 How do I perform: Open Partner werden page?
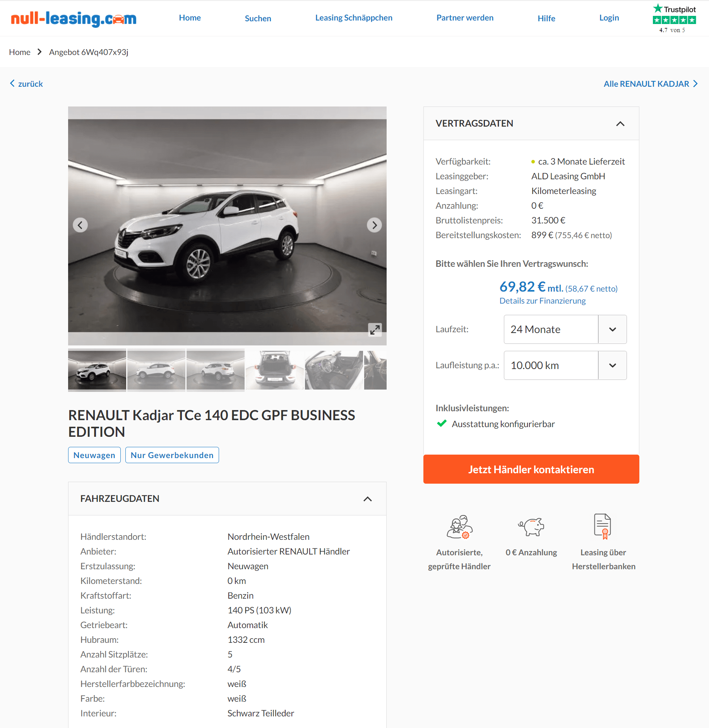(x=465, y=18)
